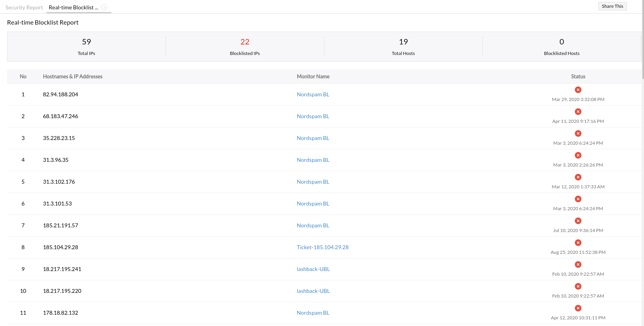The width and height of the screenshot is (644, 326).
Task: Switch to the Security Report tab
Action: [x=24, y=7]
